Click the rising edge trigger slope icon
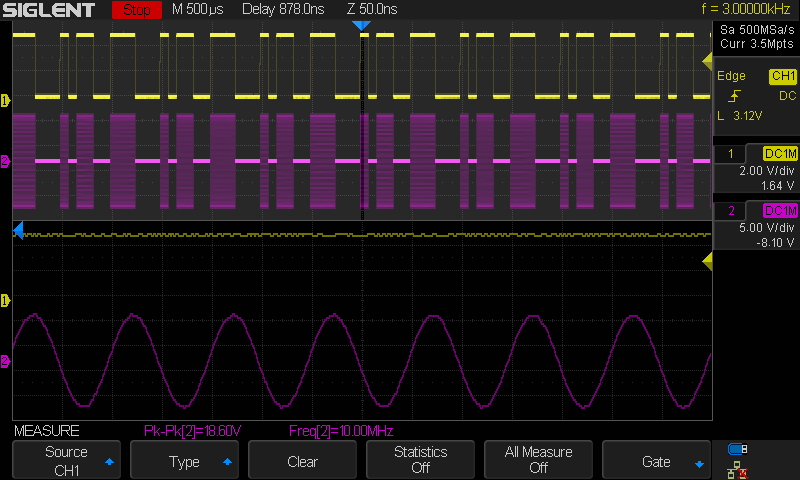 (x=736, y=96)
